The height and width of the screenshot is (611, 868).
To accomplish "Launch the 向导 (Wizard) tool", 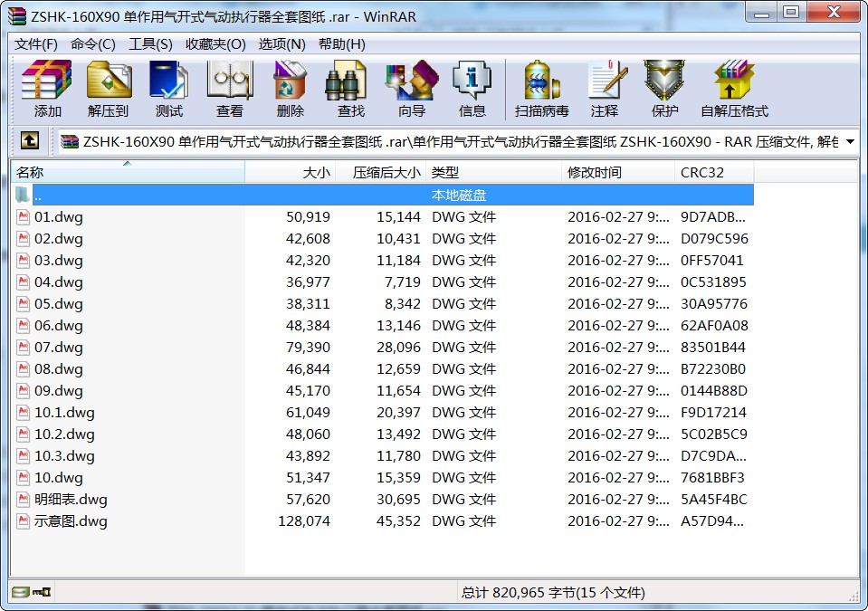I will pos(412,89).
